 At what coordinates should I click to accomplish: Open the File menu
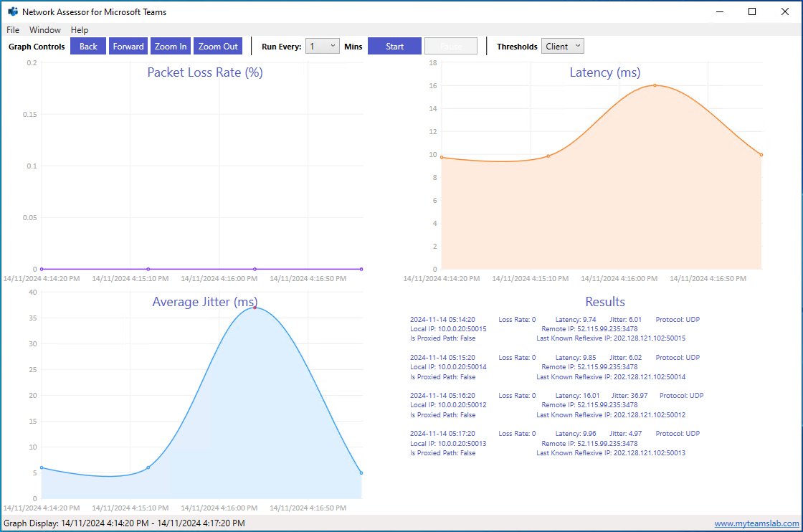point(13,29)
